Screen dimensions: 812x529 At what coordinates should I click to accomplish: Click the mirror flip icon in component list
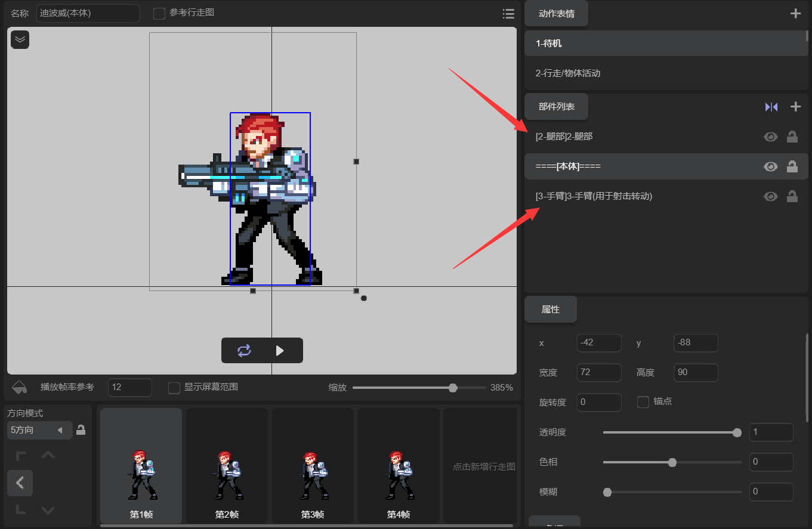pos(771,107)
